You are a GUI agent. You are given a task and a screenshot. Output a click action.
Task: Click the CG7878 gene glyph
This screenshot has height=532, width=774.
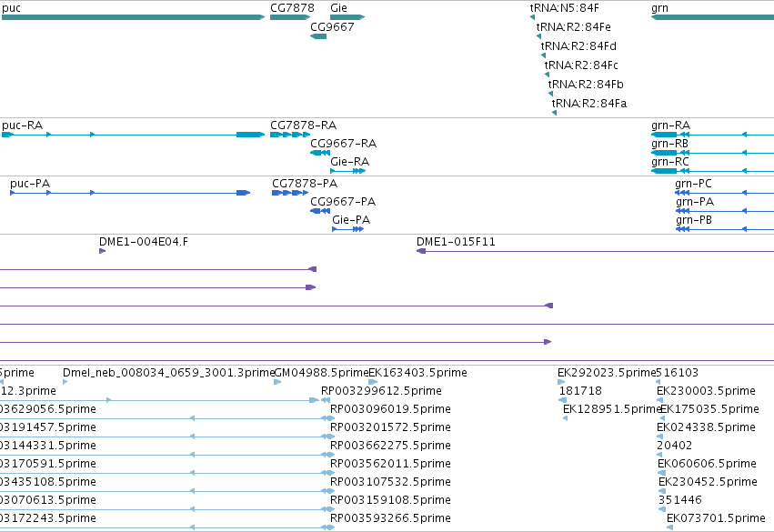pyautogui.click(x=290, y=17)
